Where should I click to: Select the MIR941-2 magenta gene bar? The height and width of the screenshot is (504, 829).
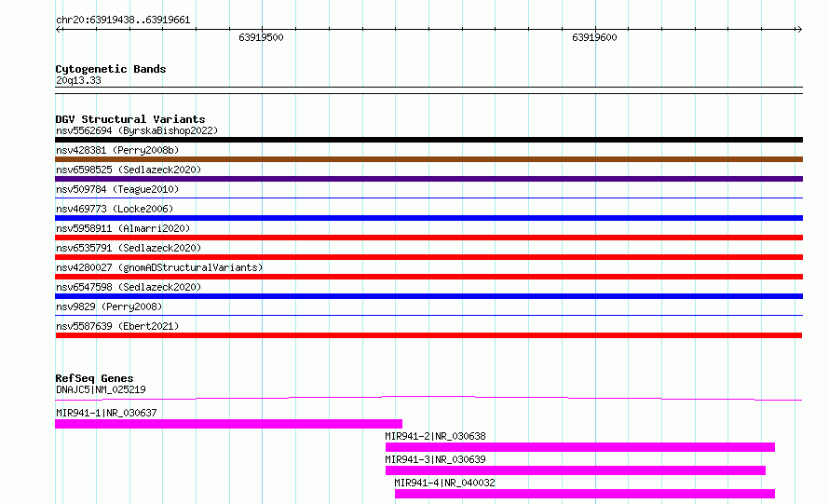tap(580, 447)
